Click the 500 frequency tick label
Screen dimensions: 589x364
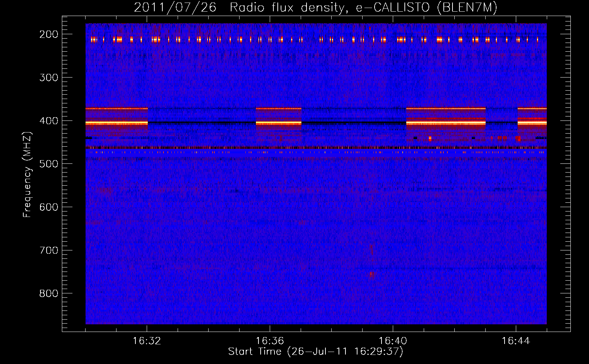pos(48,164)
